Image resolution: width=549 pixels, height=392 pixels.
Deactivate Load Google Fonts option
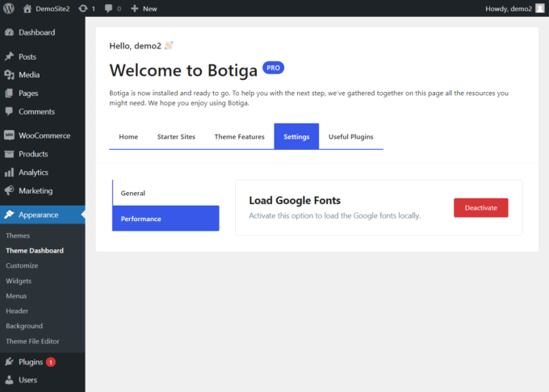480,208
